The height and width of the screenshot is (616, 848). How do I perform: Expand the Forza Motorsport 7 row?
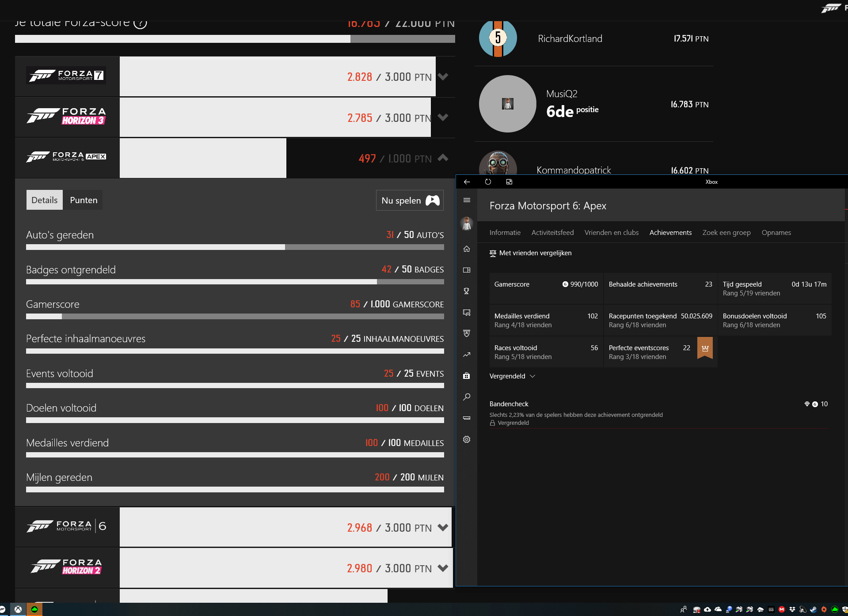pyautogui.click(x=443, y=77)
